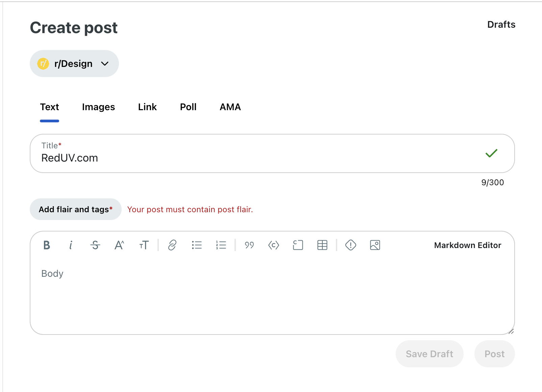
Task: Insert a table into the post body
Action: [322, 245]
